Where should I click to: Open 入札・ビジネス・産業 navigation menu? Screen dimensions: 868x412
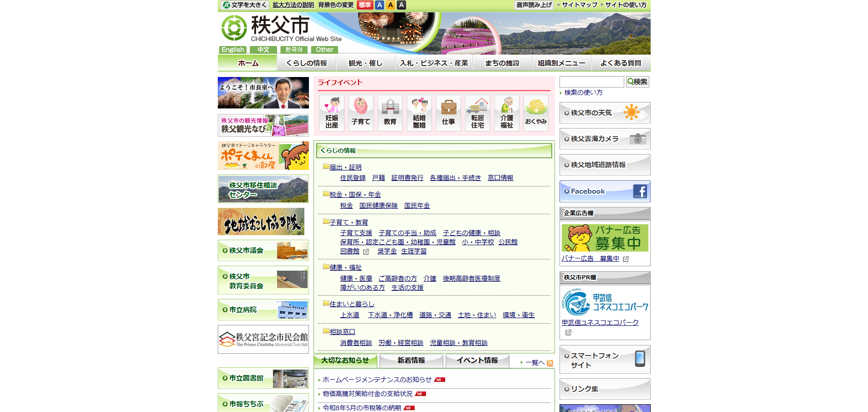[434, 63]
